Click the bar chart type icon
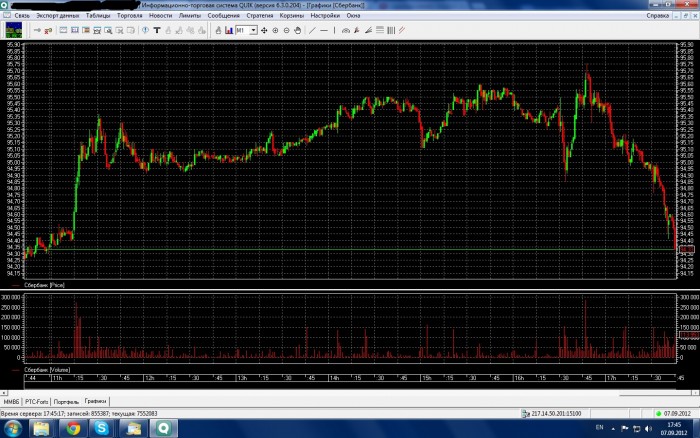 click(x=229, y=30)
